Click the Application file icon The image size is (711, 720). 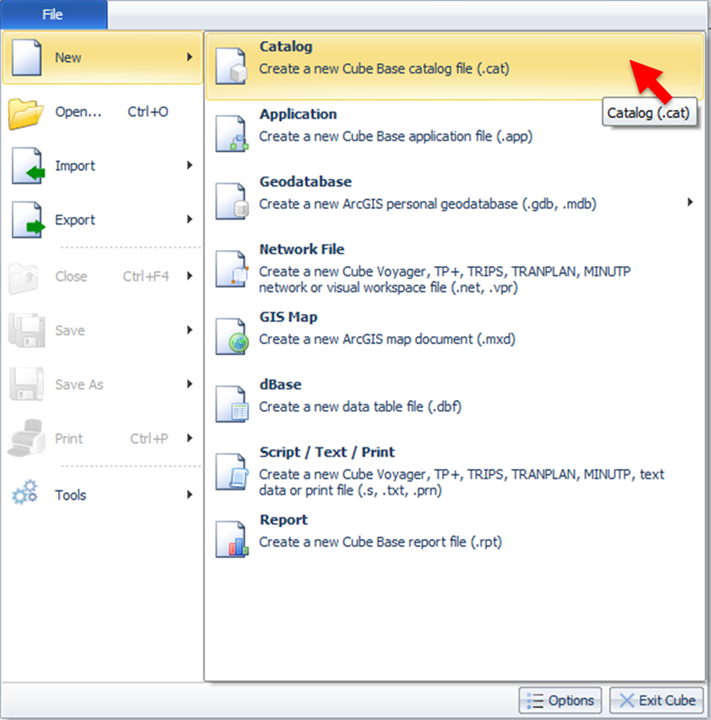click(x=231, y=134)
